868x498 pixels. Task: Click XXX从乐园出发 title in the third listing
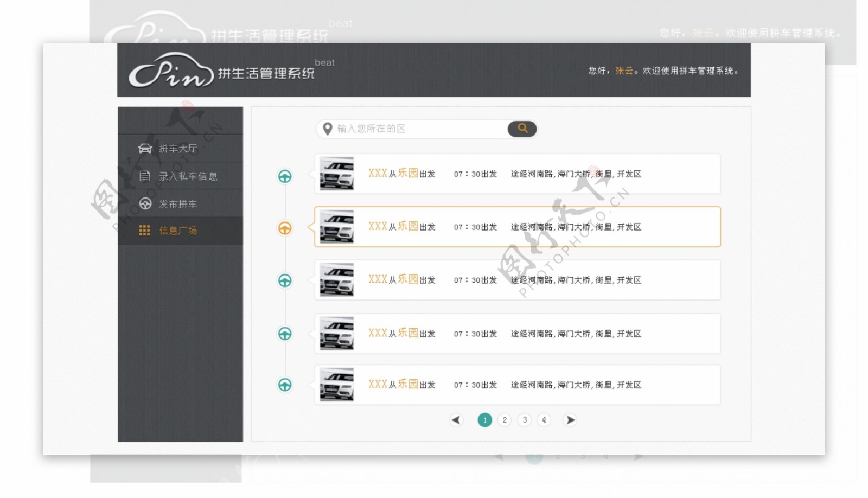click(402, 279)
